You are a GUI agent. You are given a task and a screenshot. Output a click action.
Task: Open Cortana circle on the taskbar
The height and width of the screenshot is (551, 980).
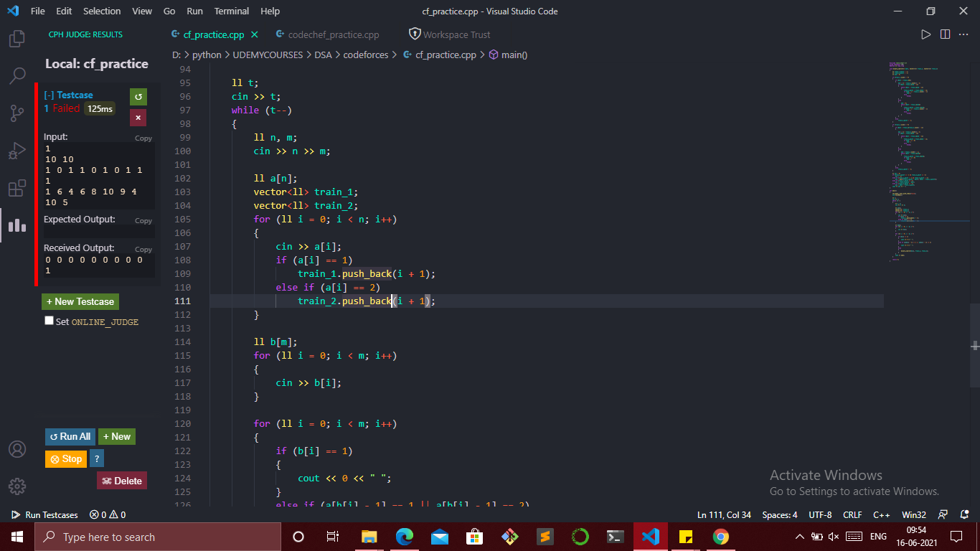298,537
